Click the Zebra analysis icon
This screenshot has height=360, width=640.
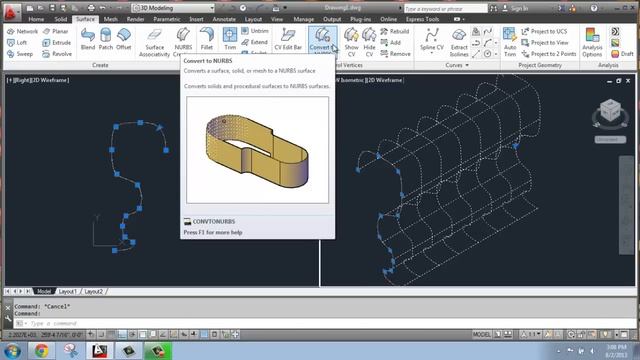click(x=615, y=31)
